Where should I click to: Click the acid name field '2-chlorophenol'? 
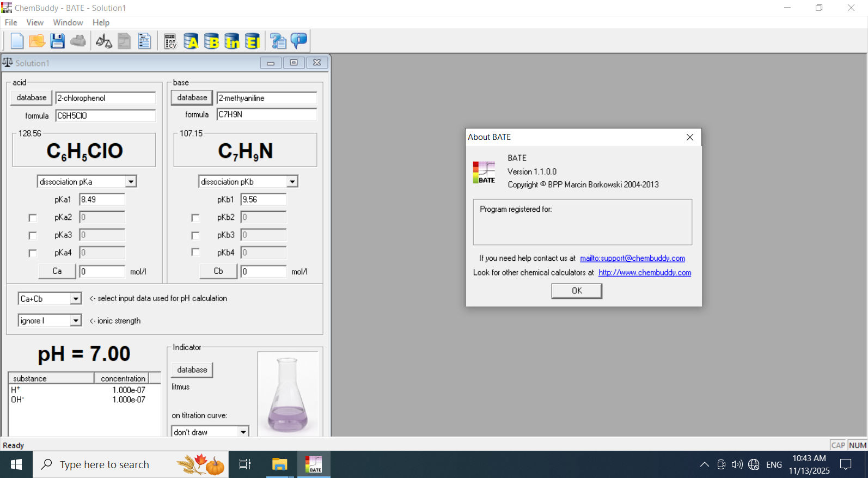pos(106,98)
